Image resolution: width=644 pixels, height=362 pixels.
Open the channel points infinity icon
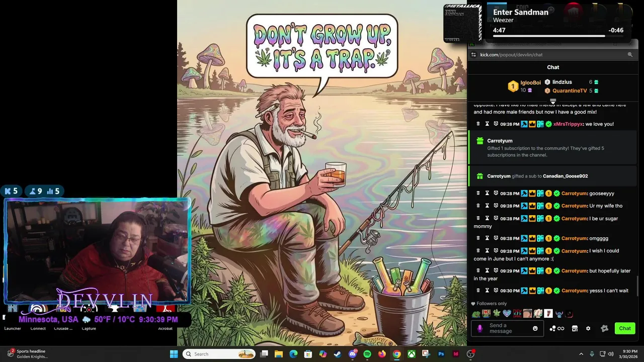(x=557, y=328)
